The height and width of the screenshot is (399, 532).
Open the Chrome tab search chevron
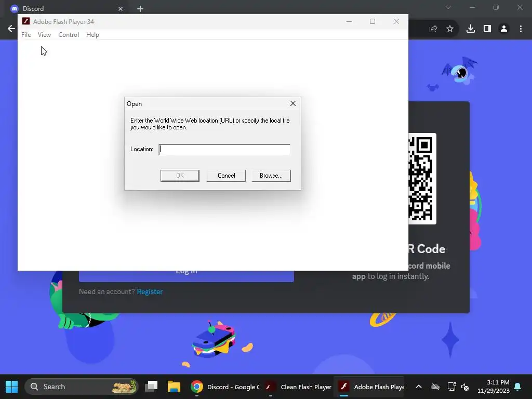(448, 7)
